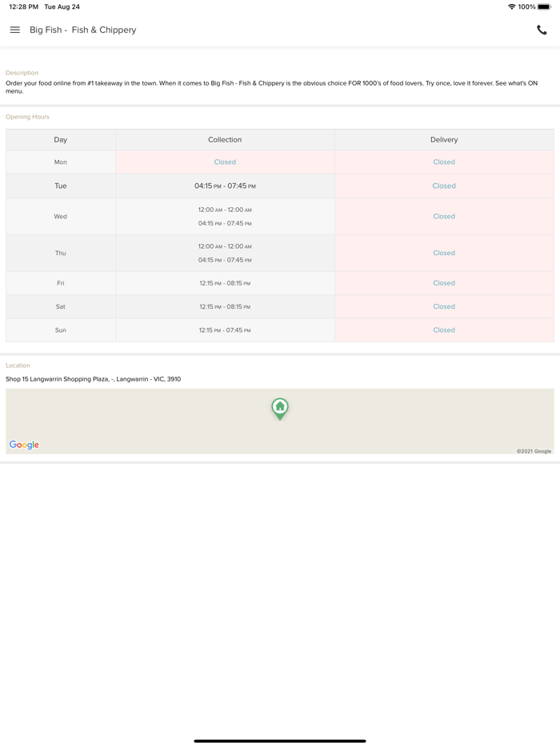Tap the green home map pin
Image resolution: width=560 pixels, height=747 pixels.
click(280, 408)
